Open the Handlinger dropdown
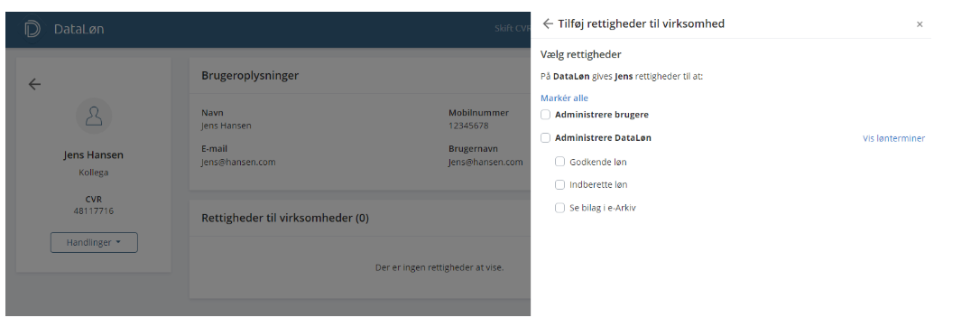The image size is (980, 327). click(x=94, y=243)
